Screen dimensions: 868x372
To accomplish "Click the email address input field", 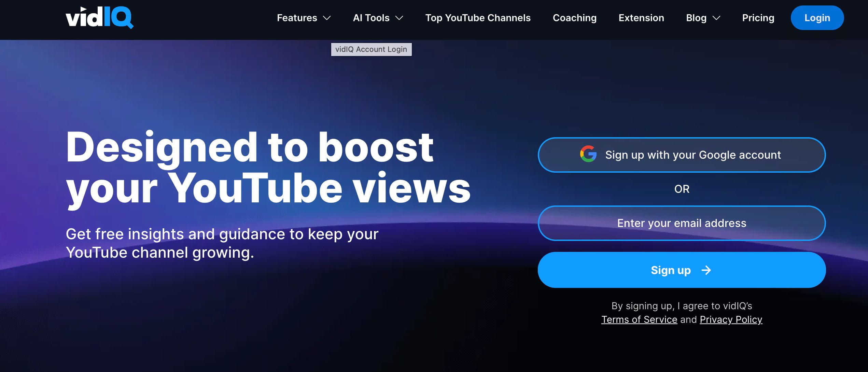I will point(682,223).
